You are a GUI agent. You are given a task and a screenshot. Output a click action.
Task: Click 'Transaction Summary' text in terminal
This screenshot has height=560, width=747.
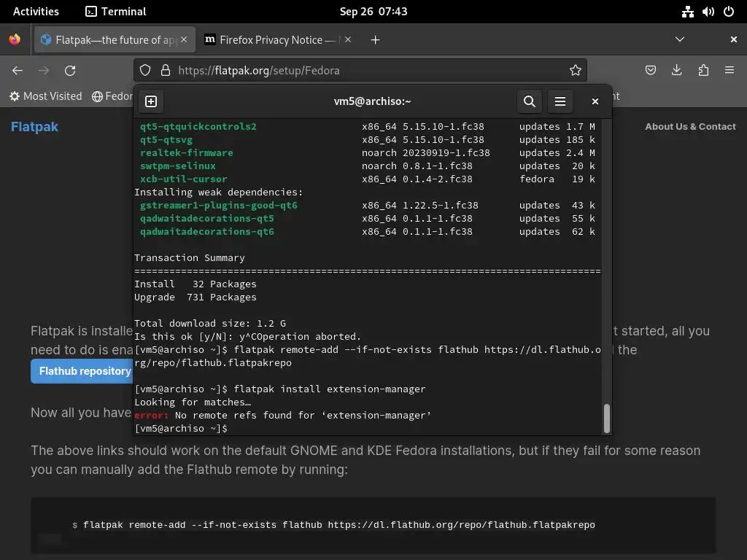189,257
